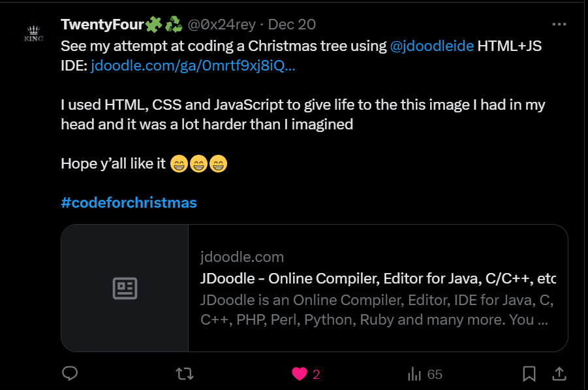Viewport: 588px width, 390px height.
Task: Open the Dec 20 timestamp link
Action: point(292,25)
